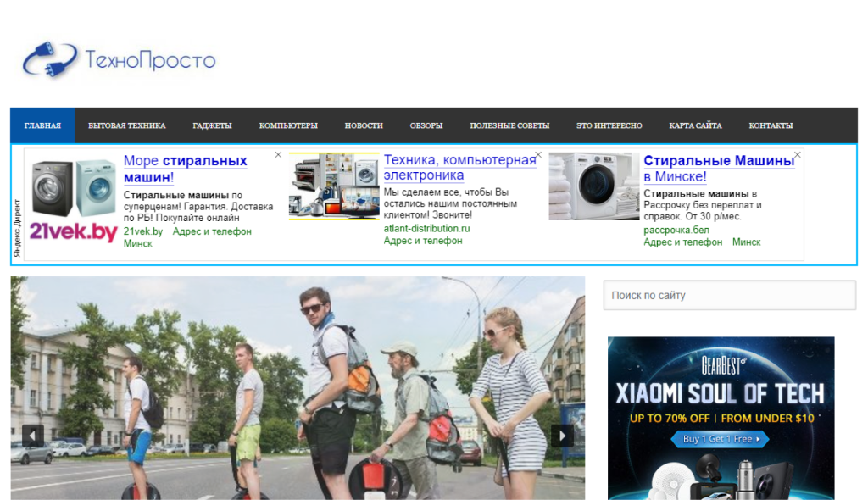Open the kitchen appliances ad image
This screenshot has width=868, height=500.
(334, 186)
